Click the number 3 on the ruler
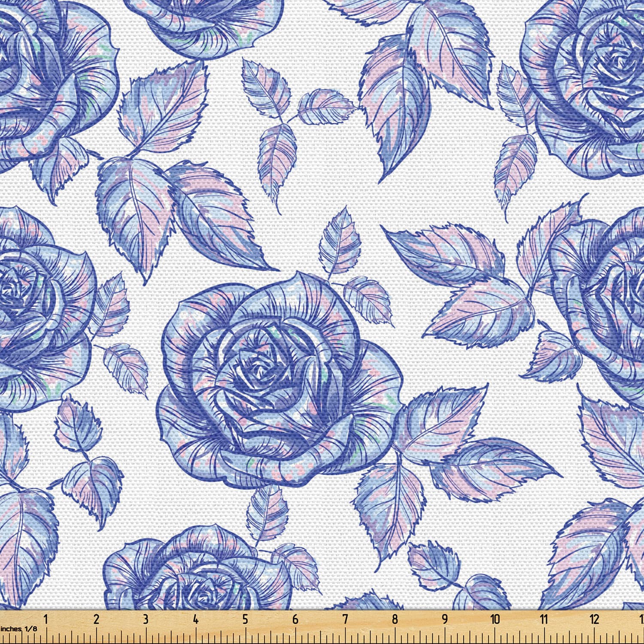 pos(146,619)
